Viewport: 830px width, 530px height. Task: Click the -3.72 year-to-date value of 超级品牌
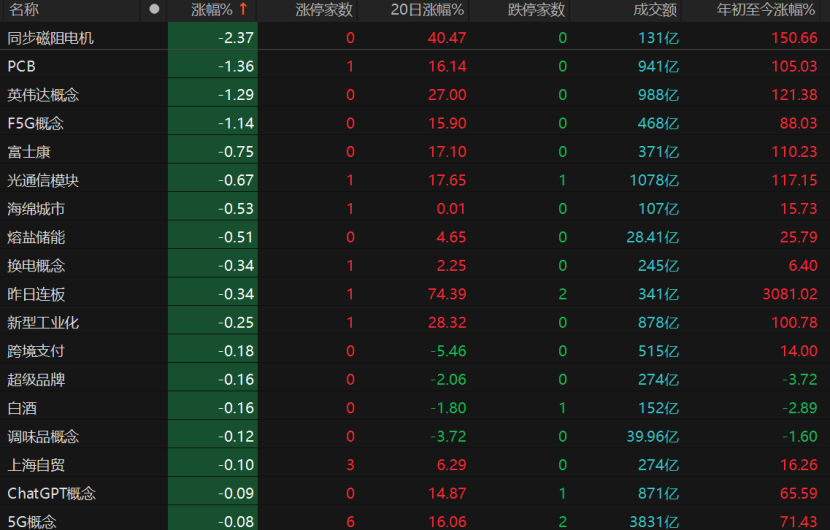coord(799,380)
